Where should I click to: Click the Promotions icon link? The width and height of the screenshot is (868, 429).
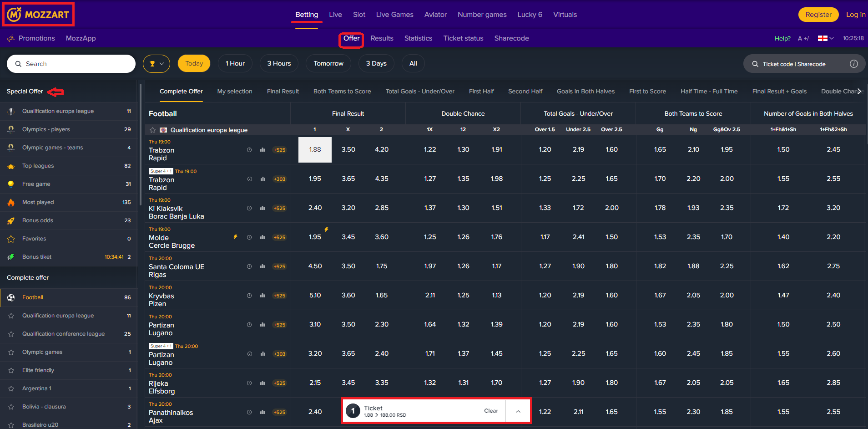[11, 38]
